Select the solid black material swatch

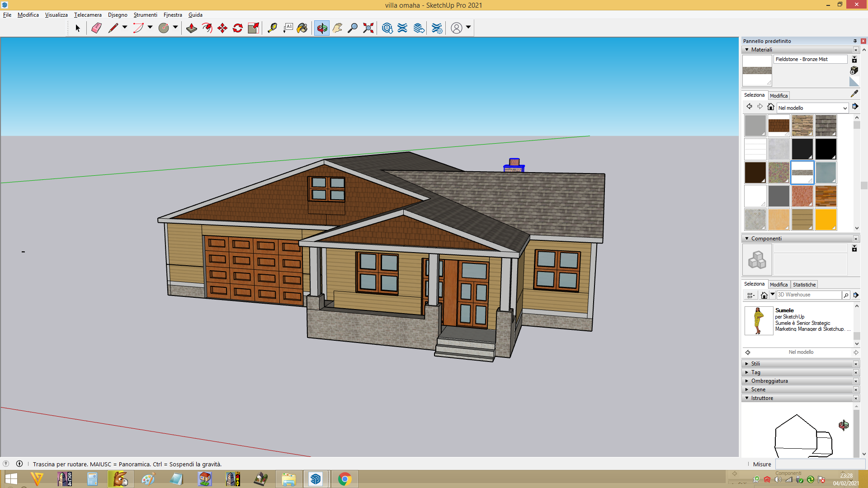(x=826, y=149)
